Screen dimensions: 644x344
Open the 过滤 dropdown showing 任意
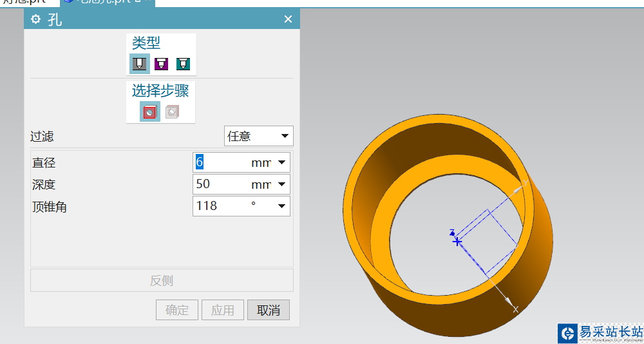(259, 136)
